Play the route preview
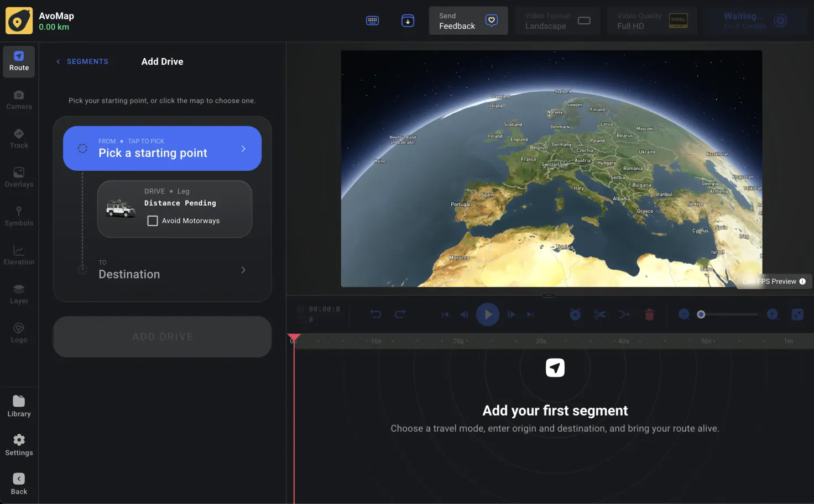 [488, 314]
